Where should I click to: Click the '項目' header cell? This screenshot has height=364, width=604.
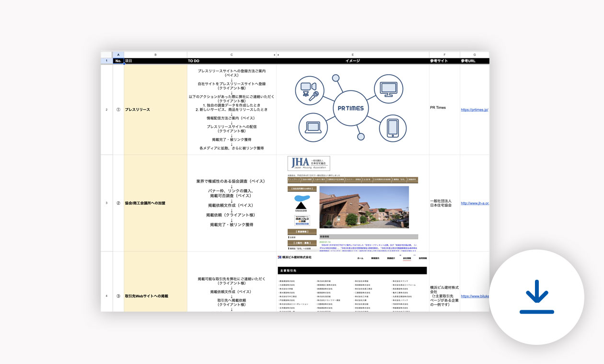[x=155, y=61]
